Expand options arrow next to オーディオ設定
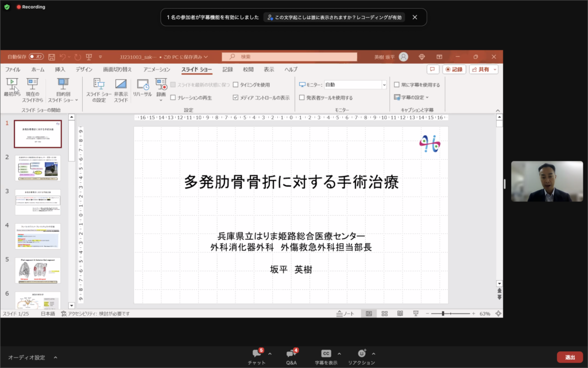Screen dimensions: 588x368 55,357
